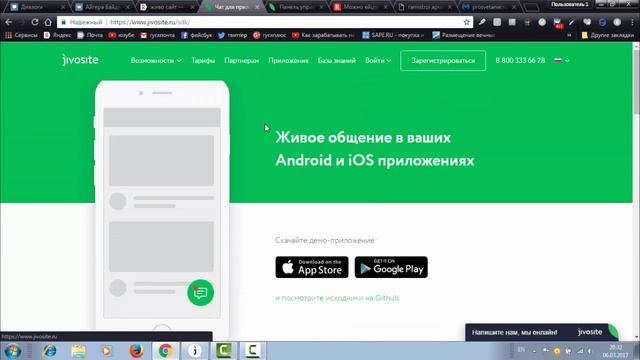The width and height of the screenshot is (640, 360).
Task: Go to the browser home page
Action: pyautogui.click(x=48, y=22)
